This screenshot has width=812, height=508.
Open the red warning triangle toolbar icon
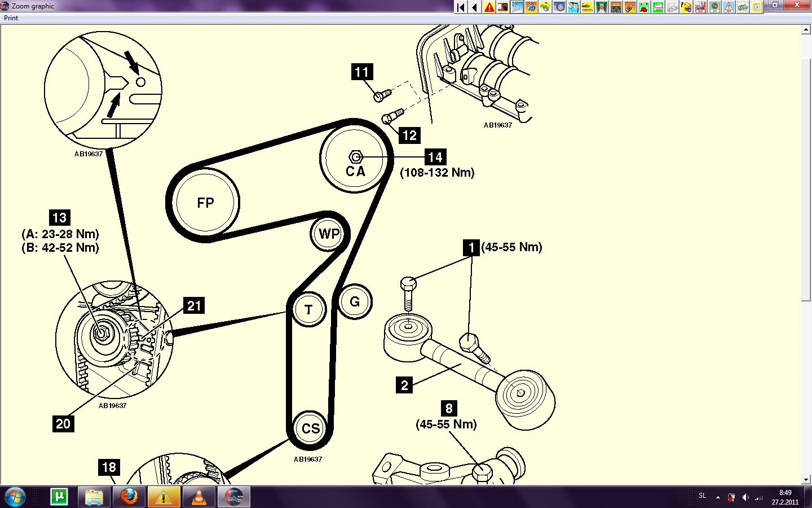pyautogui.click(x=489, y=7)
